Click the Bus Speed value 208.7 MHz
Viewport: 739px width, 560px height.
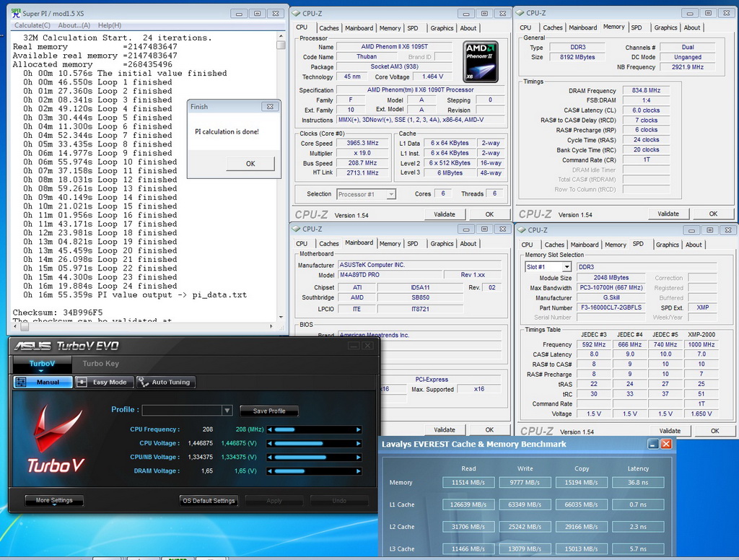coord(362,163)
